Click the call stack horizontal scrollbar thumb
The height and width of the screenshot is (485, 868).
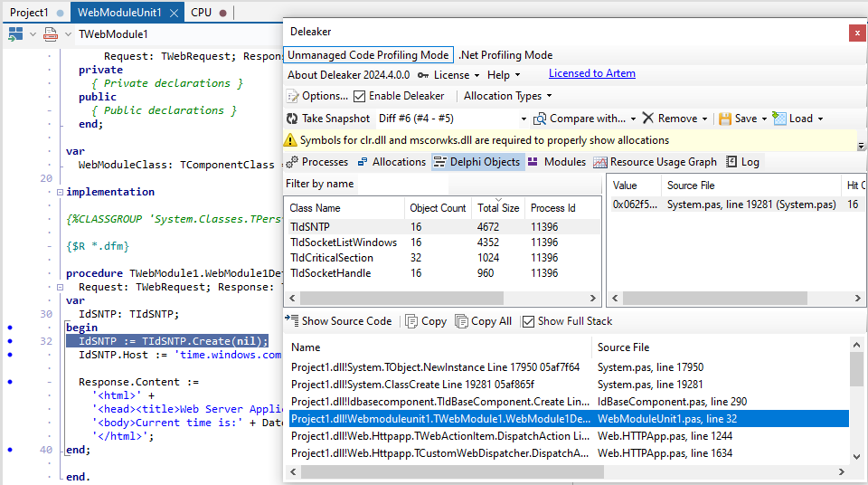click(452, 471)
